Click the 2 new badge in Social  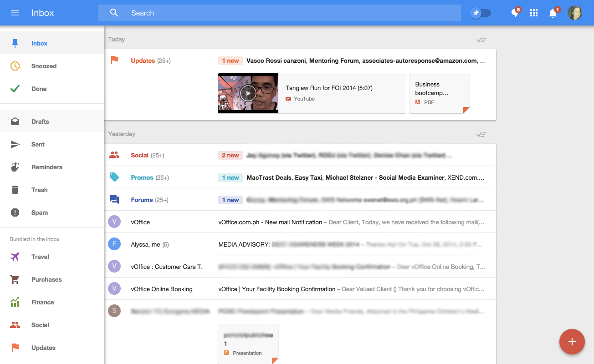point(230,155)
